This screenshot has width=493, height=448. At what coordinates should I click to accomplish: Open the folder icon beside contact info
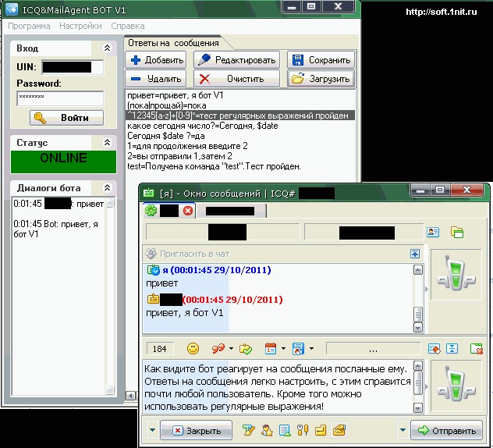457,232
